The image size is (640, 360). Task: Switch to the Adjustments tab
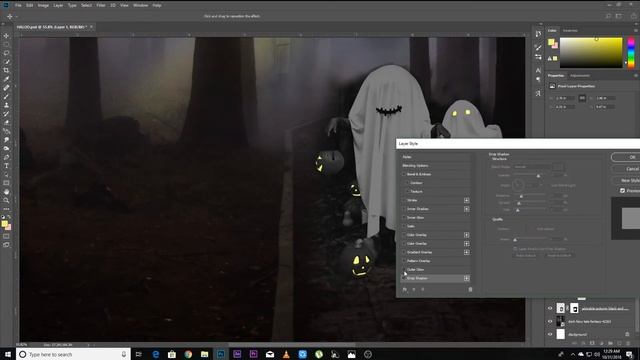click(x=580, y=76)
